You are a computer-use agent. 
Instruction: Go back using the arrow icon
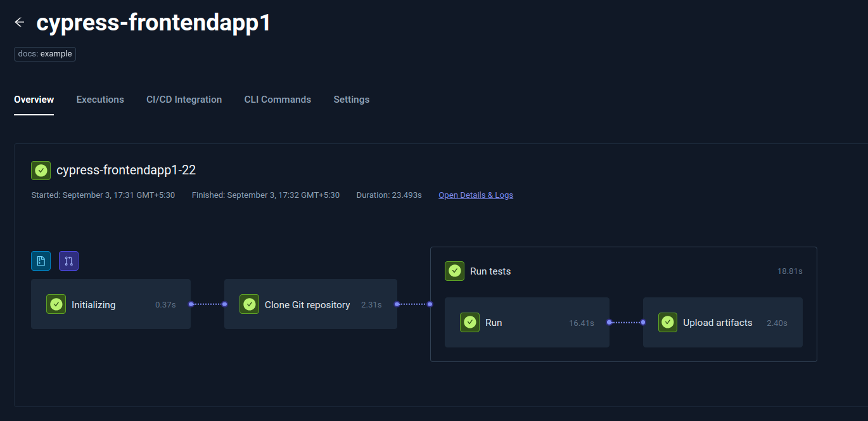click(20, 22)
